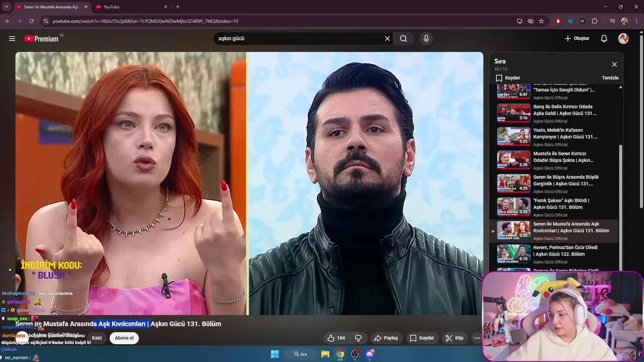Open the Chrome three-dot menu
Screen dimensions: 644x362
click(636, 21)
